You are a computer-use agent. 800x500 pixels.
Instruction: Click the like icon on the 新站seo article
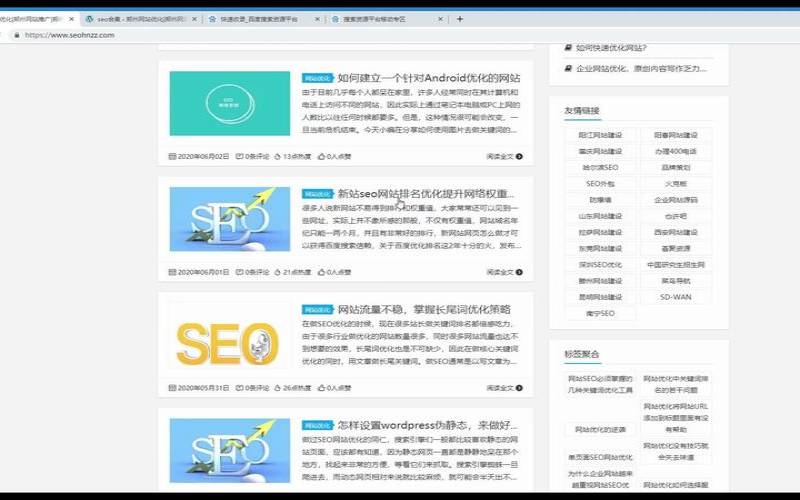[x=321, y=272]
